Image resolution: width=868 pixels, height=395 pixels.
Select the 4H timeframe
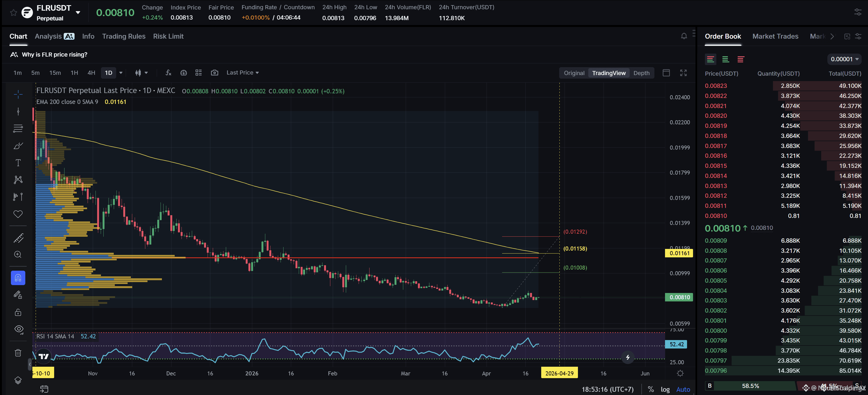[91, 73]
